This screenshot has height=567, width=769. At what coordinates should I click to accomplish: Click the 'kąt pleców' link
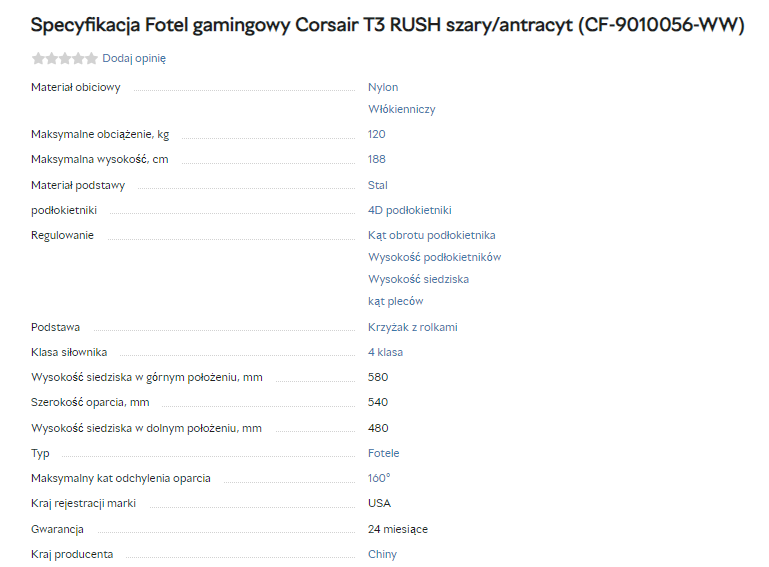[x=395, y=302]
